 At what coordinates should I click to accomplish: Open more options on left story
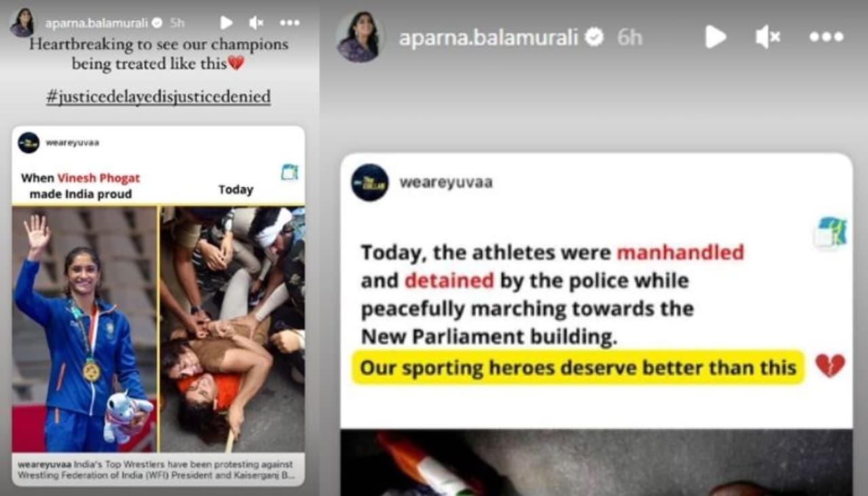[290, 22]
